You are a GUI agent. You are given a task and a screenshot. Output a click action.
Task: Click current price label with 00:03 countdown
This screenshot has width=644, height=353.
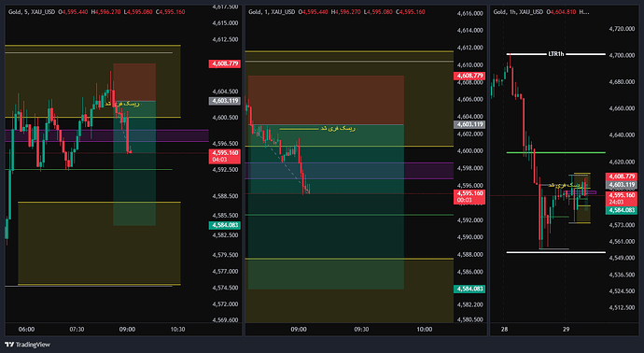click(x=469, y=197)
